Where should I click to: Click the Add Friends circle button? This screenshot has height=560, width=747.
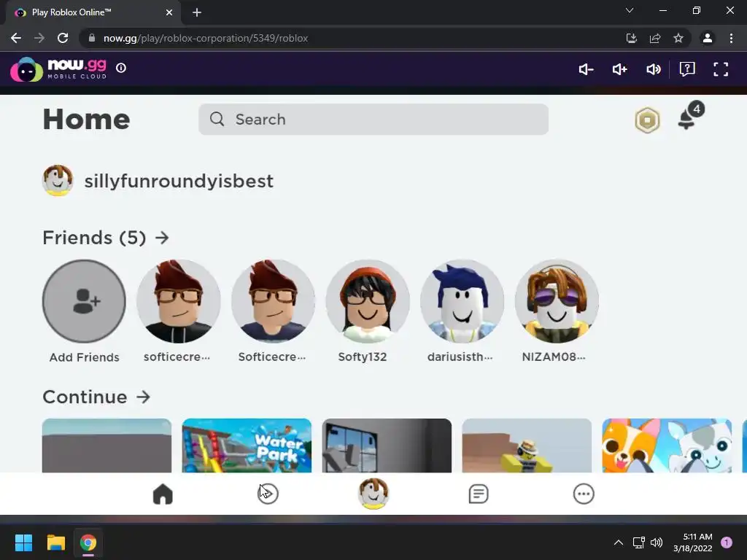(85, 301)
